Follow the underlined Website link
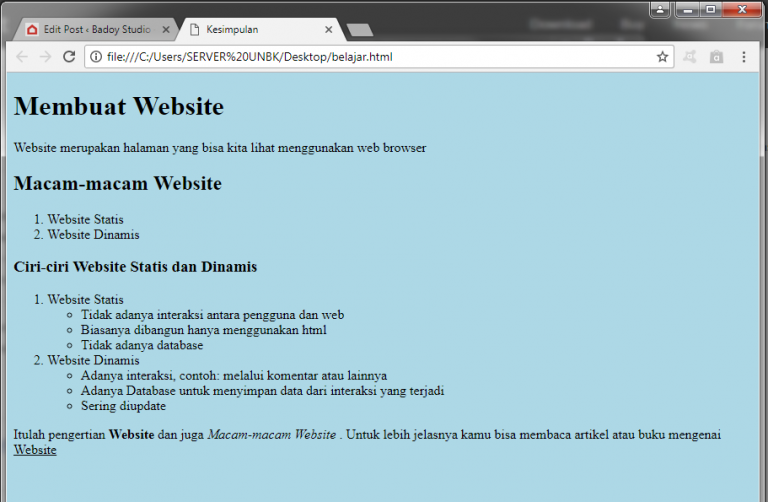Image resolution: width=768 pixels, height=502 pixels. 35,450
